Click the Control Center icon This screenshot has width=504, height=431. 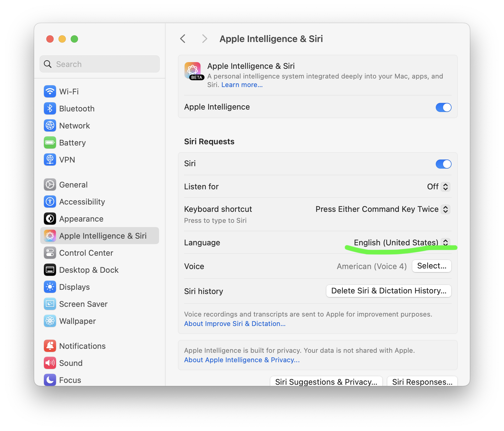(x=50, y=253)
